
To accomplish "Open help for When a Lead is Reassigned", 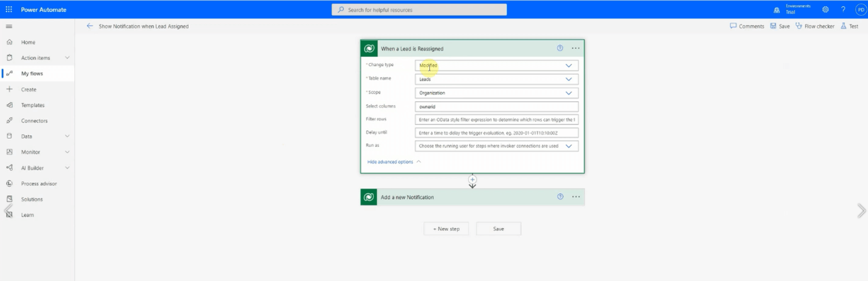I will [x=560, y=48].
